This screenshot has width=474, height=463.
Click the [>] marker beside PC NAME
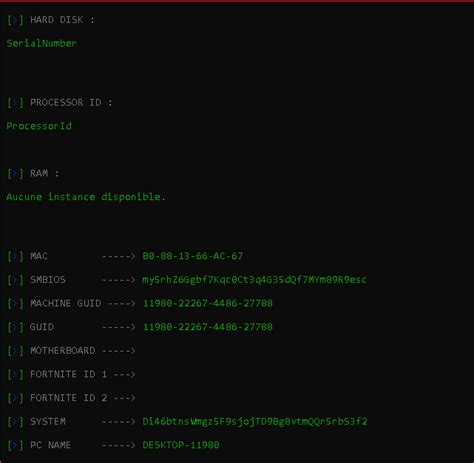coord(15,445)
